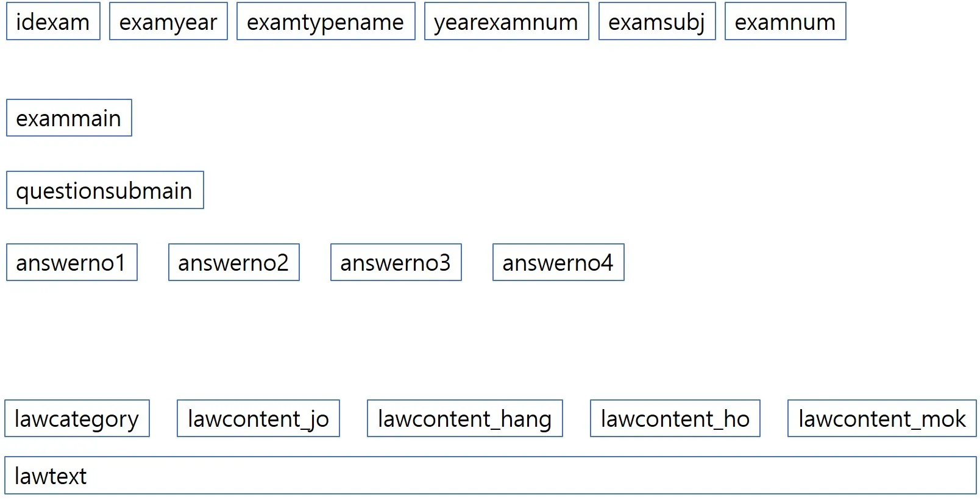
Task: Click the lawcontent_ho field
Action: [675, 419]
